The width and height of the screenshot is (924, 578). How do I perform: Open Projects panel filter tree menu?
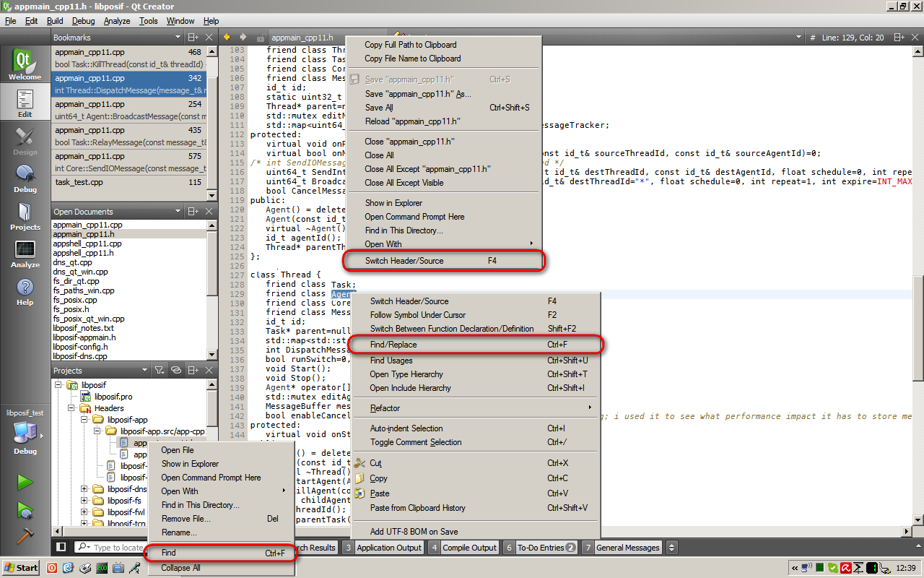(160, 371)
